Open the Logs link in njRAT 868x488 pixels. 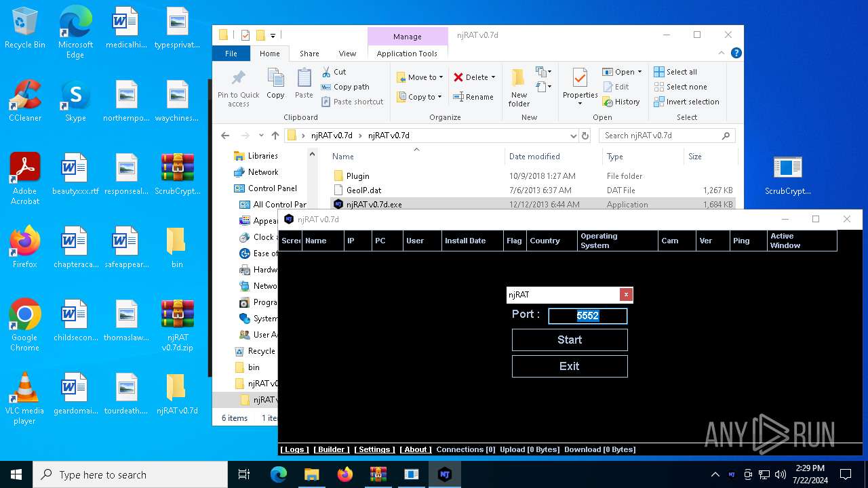(x=294, y=449)
